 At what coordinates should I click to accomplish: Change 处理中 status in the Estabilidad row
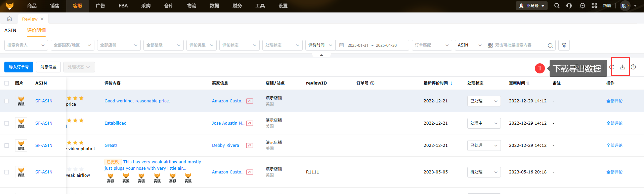(x=484, y=123)
